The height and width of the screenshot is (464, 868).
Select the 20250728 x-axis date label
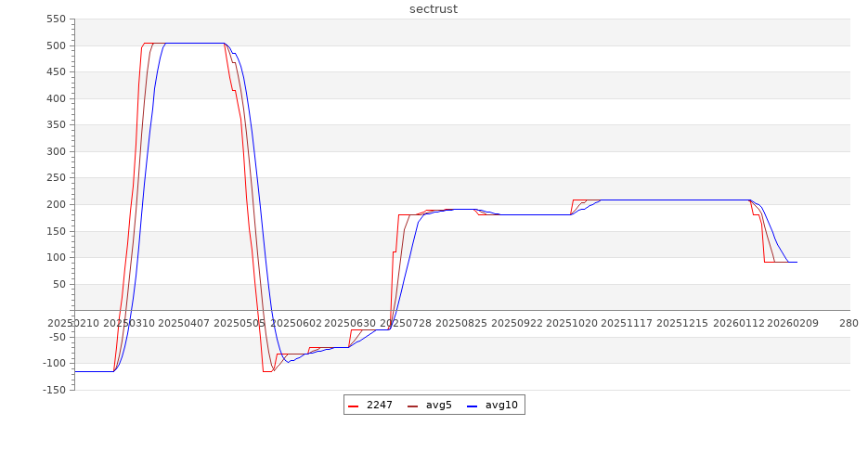click(406, 323)
